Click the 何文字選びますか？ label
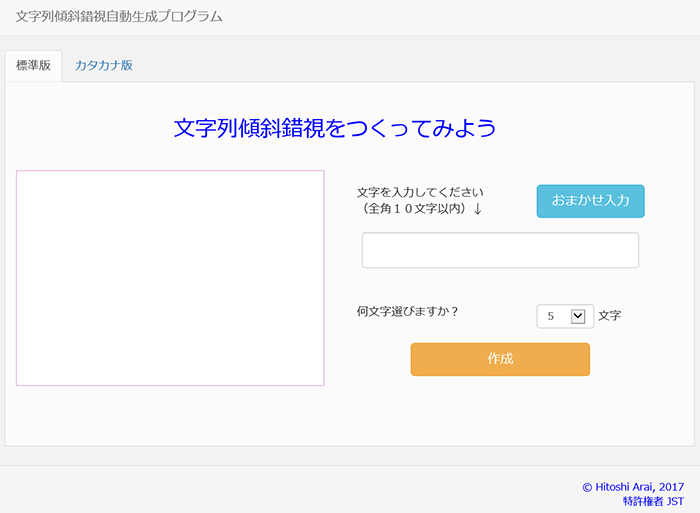 (x=407, y=311)
